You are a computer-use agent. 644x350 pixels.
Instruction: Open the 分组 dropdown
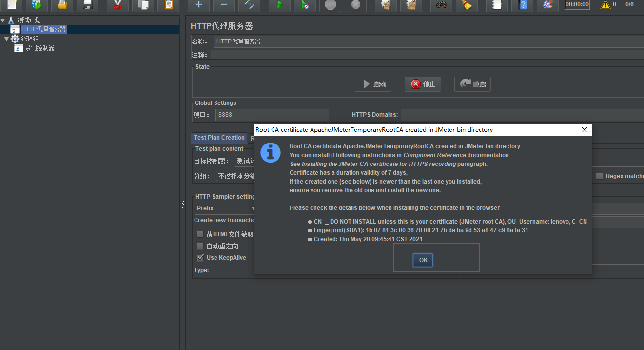(235, 176)
